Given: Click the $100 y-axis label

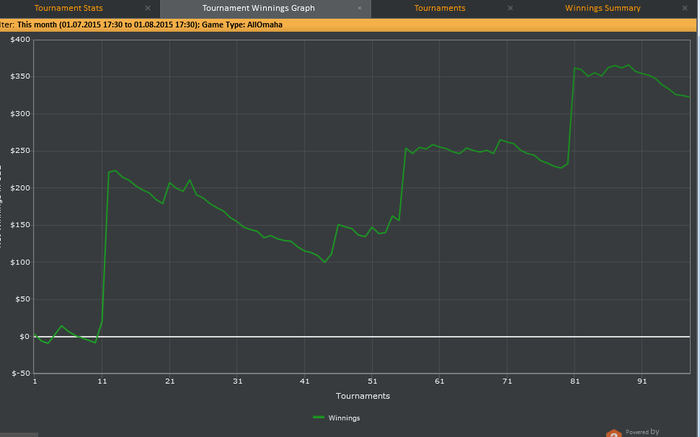Looking at the screenshot, I should [x=20, y=262].
